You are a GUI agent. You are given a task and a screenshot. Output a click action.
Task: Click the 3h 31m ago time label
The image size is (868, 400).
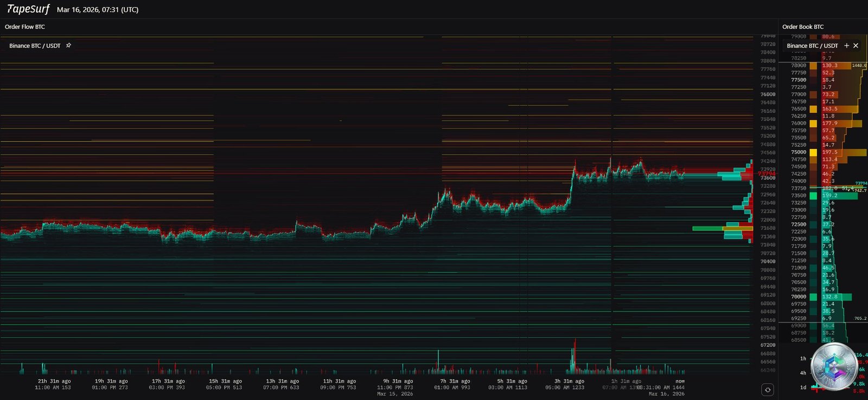click(569, 381)
